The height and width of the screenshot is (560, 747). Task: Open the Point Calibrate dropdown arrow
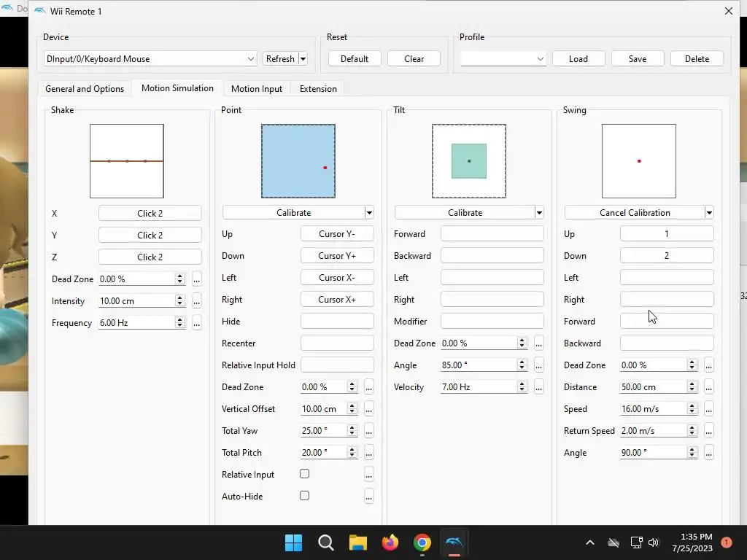pyautogui.click(x=369, y=212)
